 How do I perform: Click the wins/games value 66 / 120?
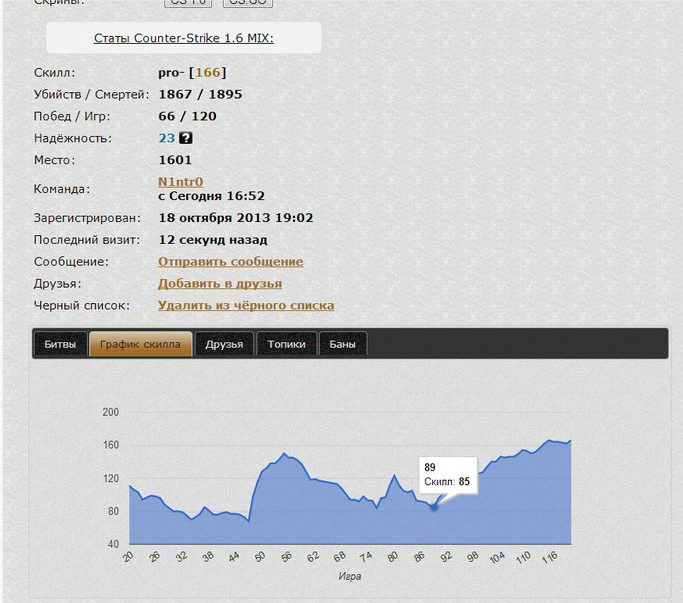tap(187, 116)
